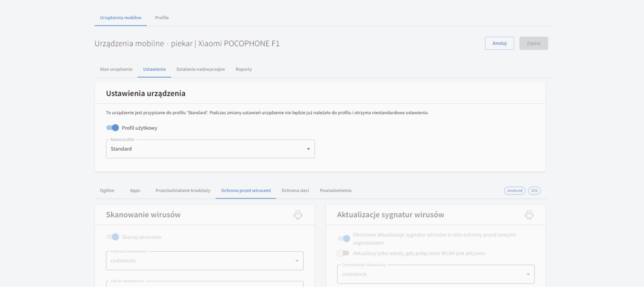Open the Urządzenia mobilne top tab

click(121, 18)
